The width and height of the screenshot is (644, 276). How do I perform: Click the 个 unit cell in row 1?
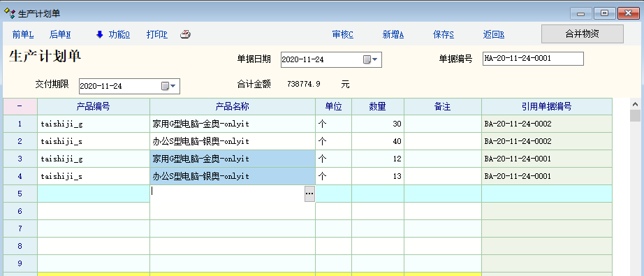(333, 124)
